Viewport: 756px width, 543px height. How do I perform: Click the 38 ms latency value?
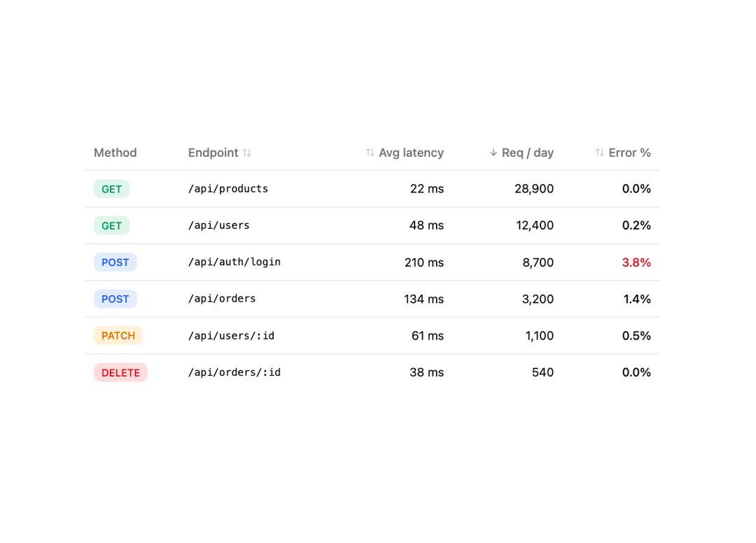point(427,372)
